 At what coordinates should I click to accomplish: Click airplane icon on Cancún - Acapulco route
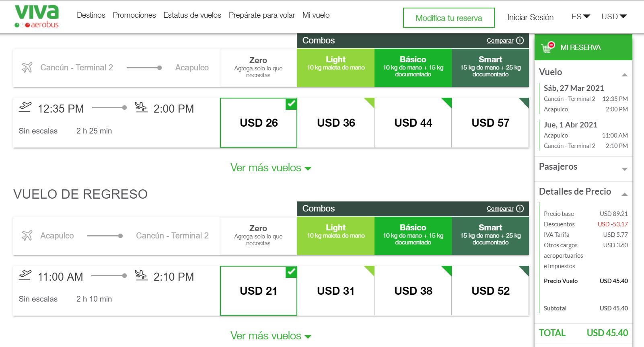click(27, 68)
